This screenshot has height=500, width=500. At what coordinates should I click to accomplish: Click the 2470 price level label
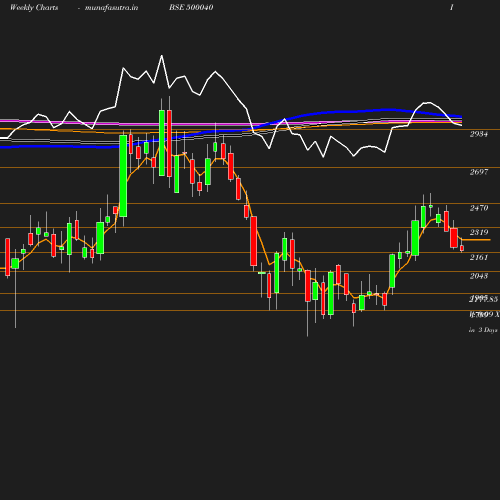click(479, 208)
